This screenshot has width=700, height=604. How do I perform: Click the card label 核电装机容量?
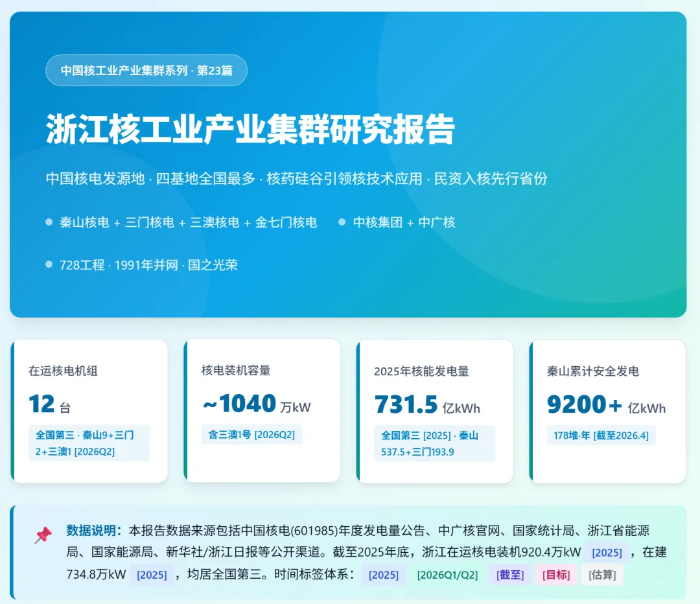236,370
